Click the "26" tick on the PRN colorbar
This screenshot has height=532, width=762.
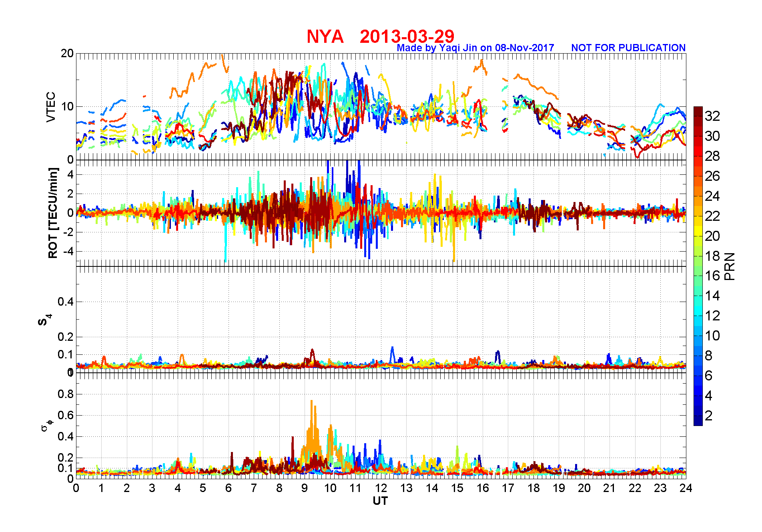712,176
